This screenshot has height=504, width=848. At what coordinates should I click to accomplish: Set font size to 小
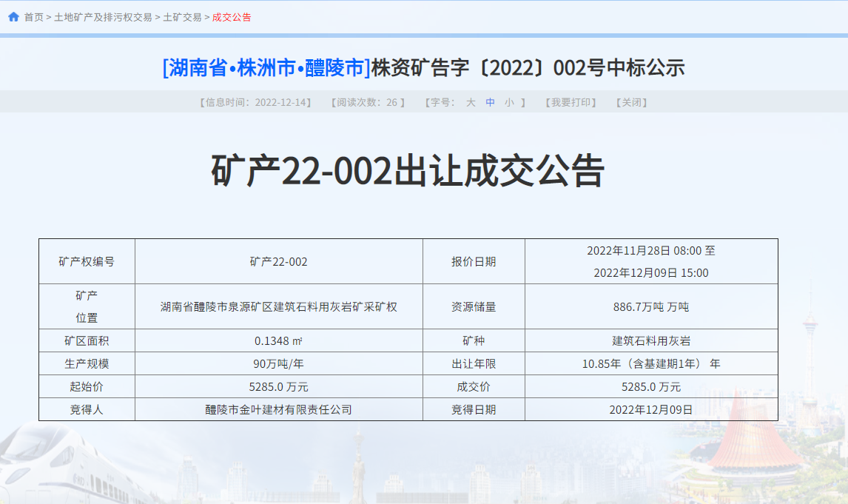[x=509, y=103]
